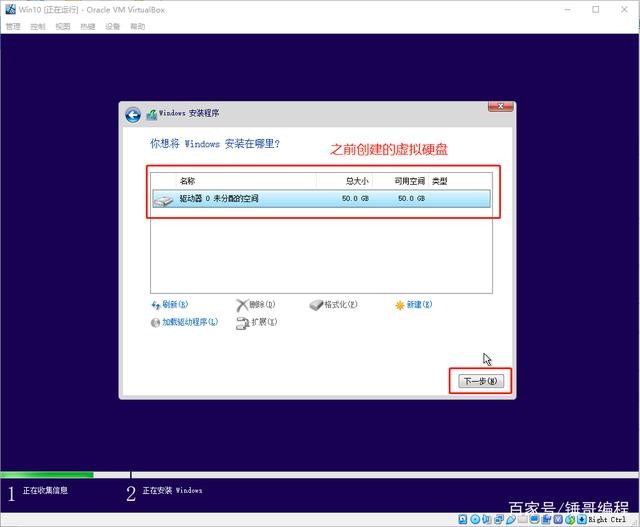640x527 pixels.
Task: Click the 正在收集信息 step label
Action: (45, 490)
